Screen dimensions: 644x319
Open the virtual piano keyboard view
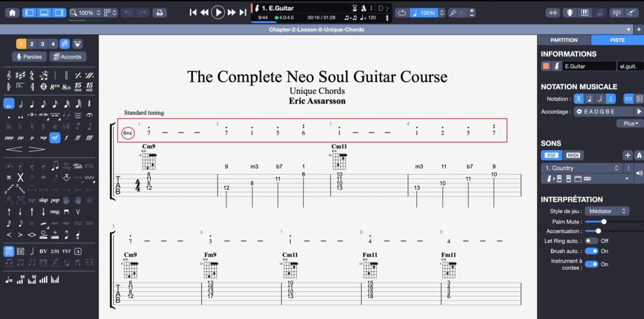point(584,13)
